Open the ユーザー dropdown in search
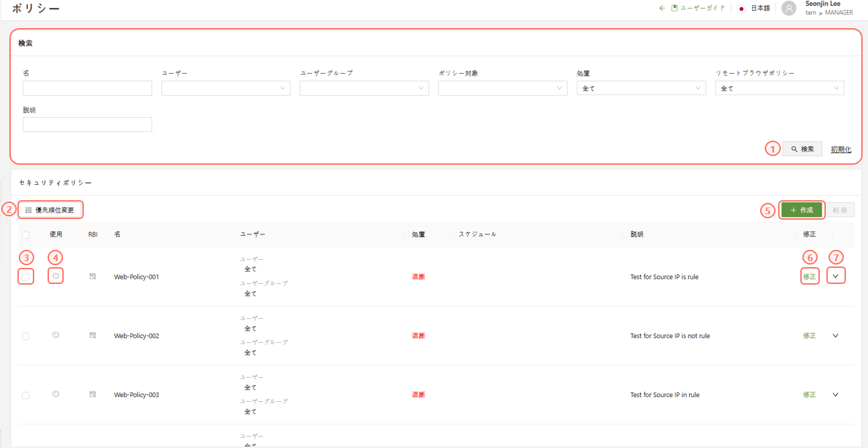868x448 pixels. (x=225, y=88)
